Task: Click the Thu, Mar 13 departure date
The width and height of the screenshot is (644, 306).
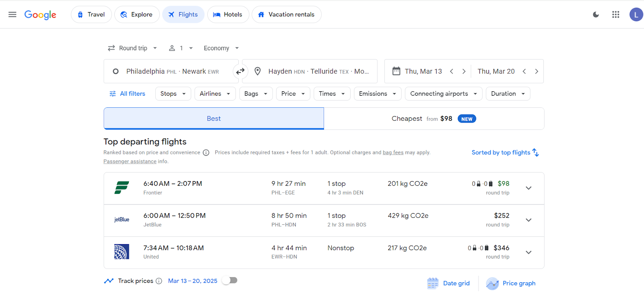Action: click(x=423, y=71)
